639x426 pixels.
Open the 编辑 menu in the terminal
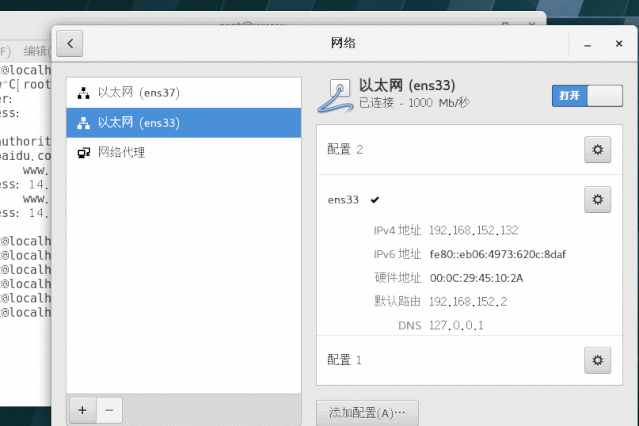pos(36,51)
